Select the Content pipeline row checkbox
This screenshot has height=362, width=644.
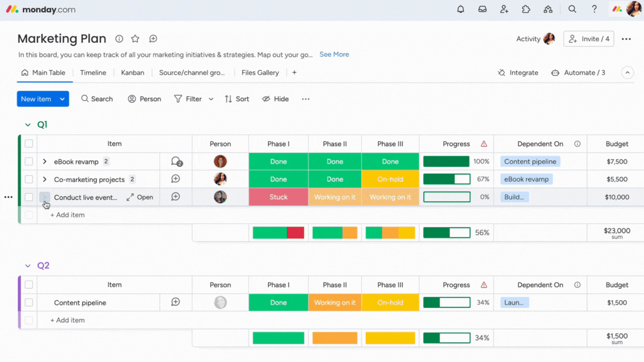point(29,303)
